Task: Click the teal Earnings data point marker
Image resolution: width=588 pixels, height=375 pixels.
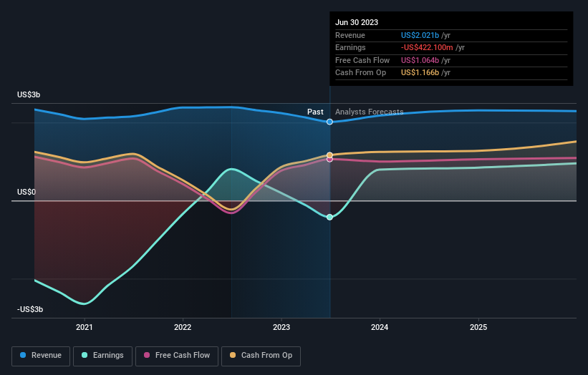Action: [329, 218]
